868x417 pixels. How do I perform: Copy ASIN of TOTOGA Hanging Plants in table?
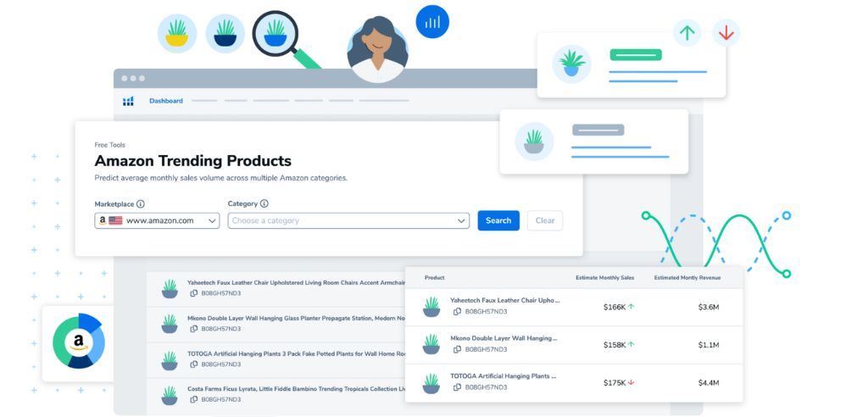tap(457, 387)
